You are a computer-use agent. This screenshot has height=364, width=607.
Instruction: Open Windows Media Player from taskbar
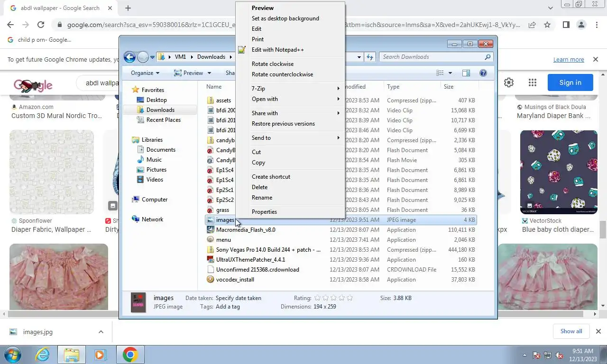click(100, 355)
